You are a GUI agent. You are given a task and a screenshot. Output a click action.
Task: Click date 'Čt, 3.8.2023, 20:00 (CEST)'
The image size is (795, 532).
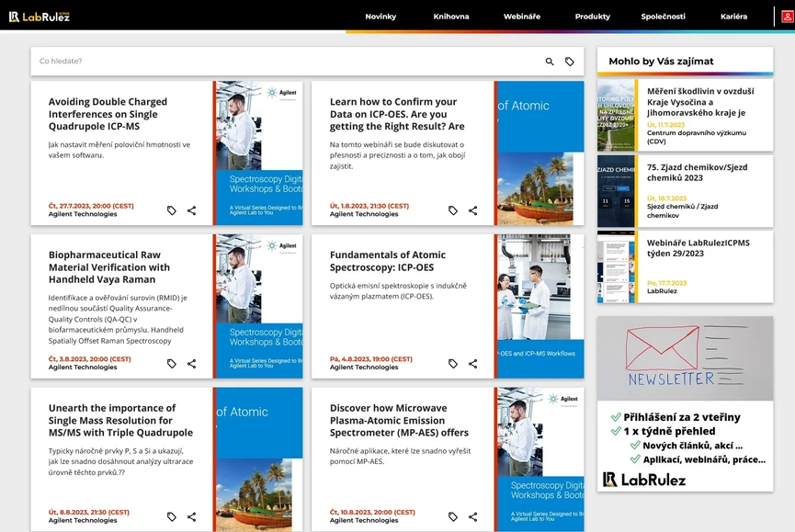pyautogui.click(x=90, y=358)
